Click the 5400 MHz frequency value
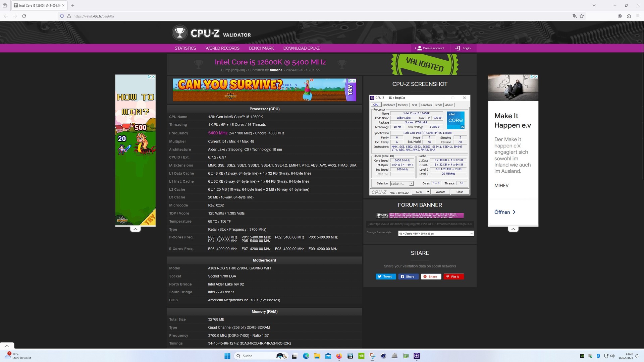This screenshot has width=644, height=362. pos(218,133)
